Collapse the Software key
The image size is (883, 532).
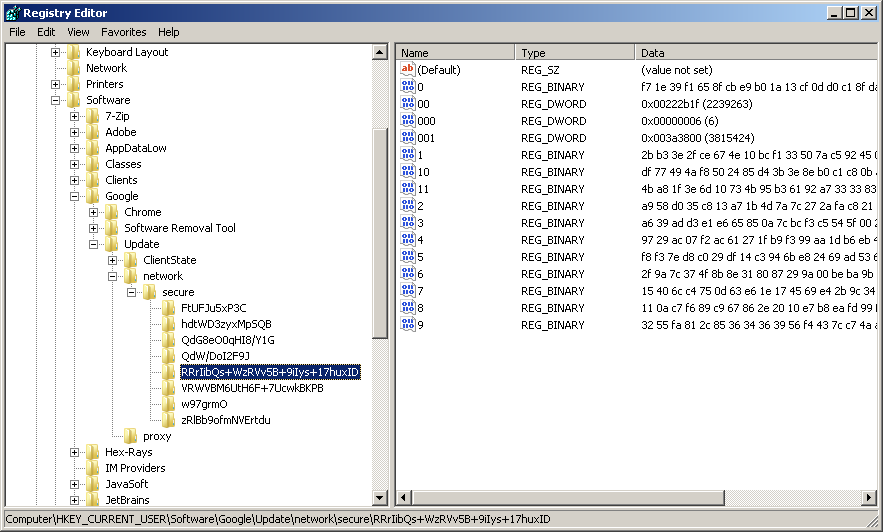tap(55, 100)
